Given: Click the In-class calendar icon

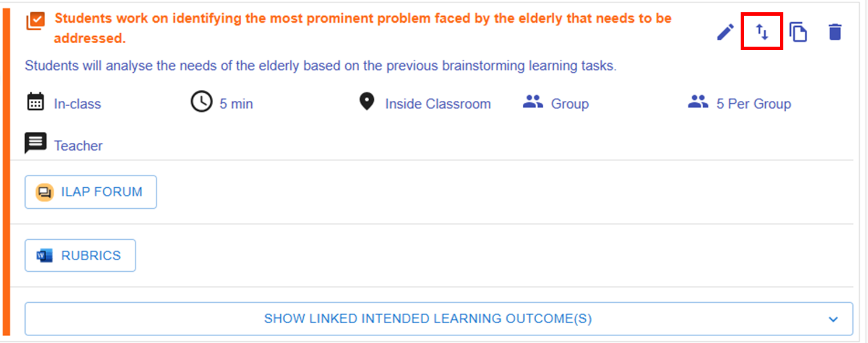Looking at the screenshot, I should pos(36,103).
